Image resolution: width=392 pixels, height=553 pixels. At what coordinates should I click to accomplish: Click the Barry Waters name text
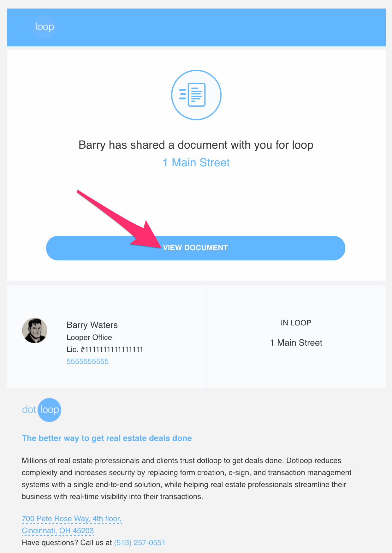click(92, 325)
